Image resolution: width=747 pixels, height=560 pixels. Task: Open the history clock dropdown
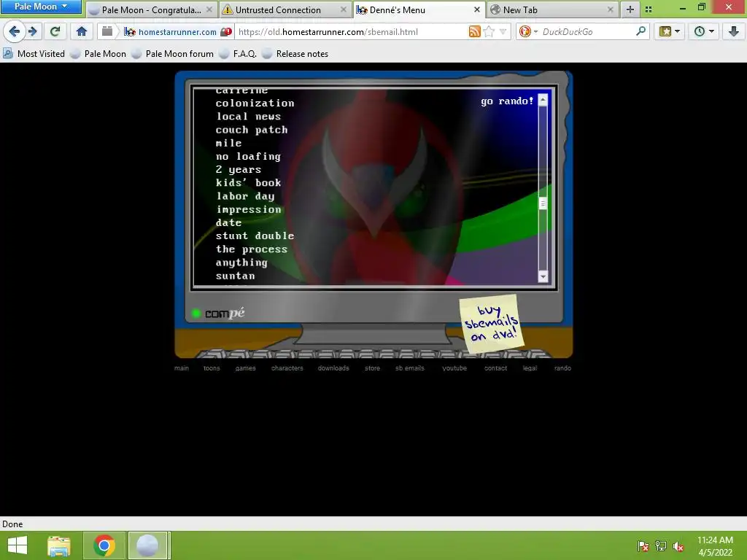[704, 32]
